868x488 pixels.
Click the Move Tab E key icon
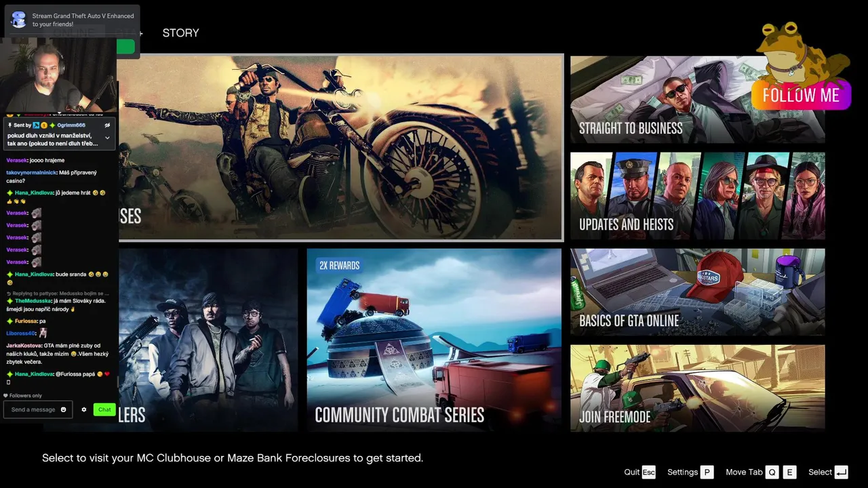coord(789,472)
